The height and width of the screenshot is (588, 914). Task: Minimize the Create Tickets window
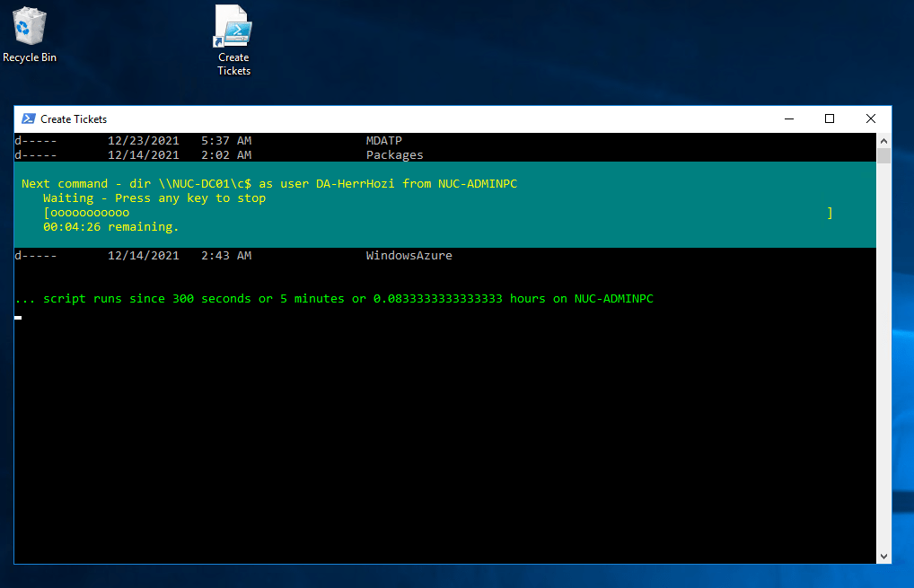coord(788,118)
